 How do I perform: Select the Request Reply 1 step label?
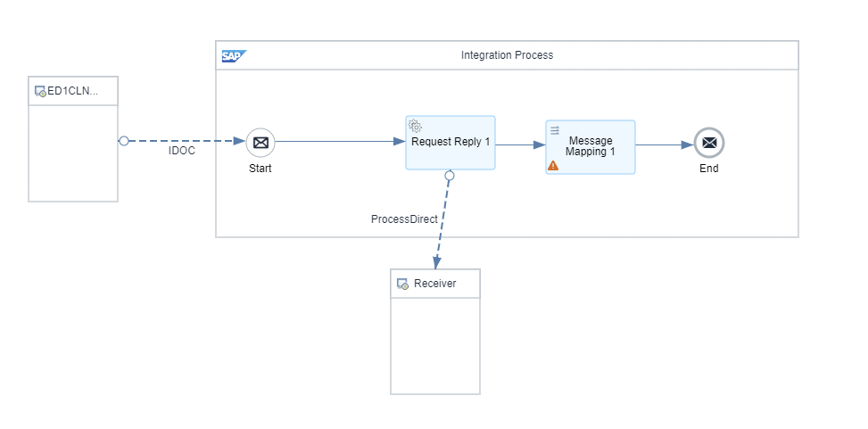tap(451, 142)
